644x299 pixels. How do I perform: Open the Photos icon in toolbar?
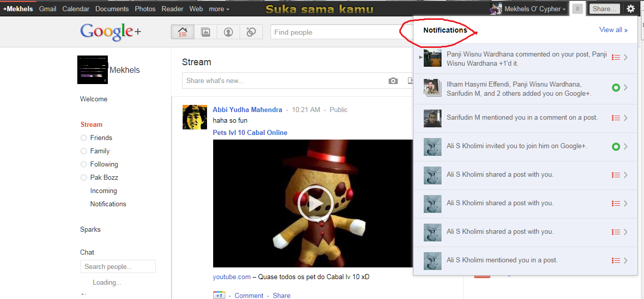pos(206,32)
